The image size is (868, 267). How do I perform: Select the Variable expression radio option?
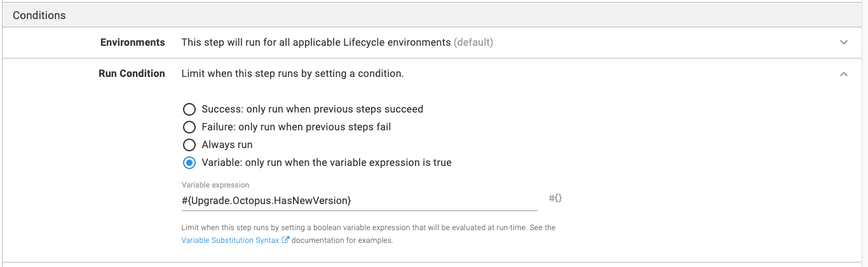[189, 163]
